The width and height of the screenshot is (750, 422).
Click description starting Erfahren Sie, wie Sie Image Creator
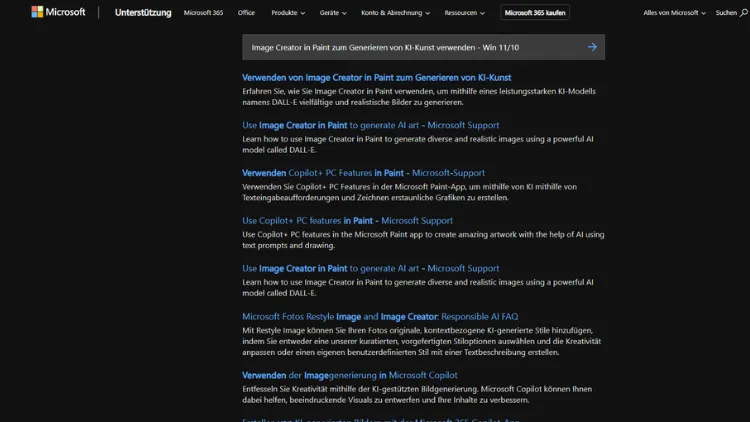419,97
